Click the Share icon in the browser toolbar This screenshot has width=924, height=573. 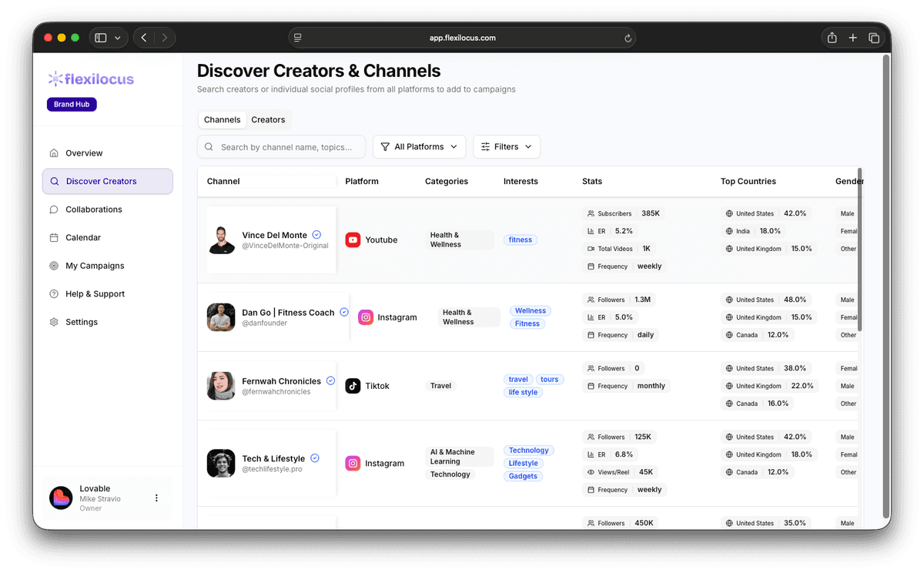point(832,37)
